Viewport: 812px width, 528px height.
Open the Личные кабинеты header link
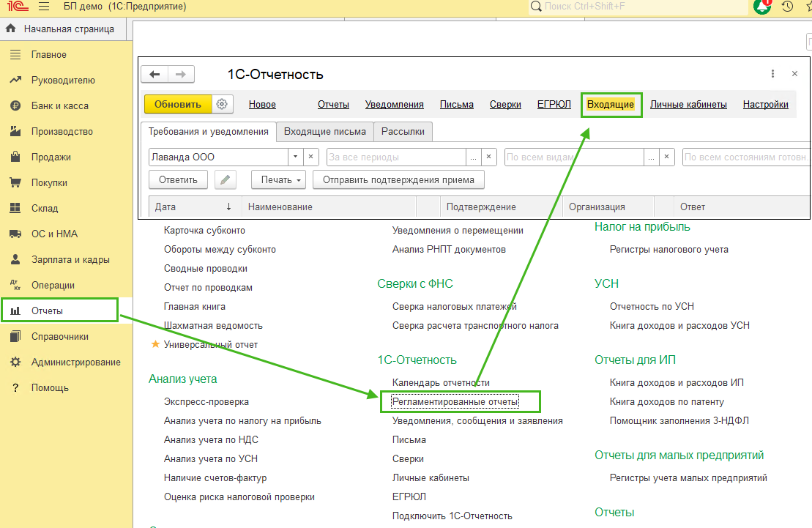click(x=688, y=104)
